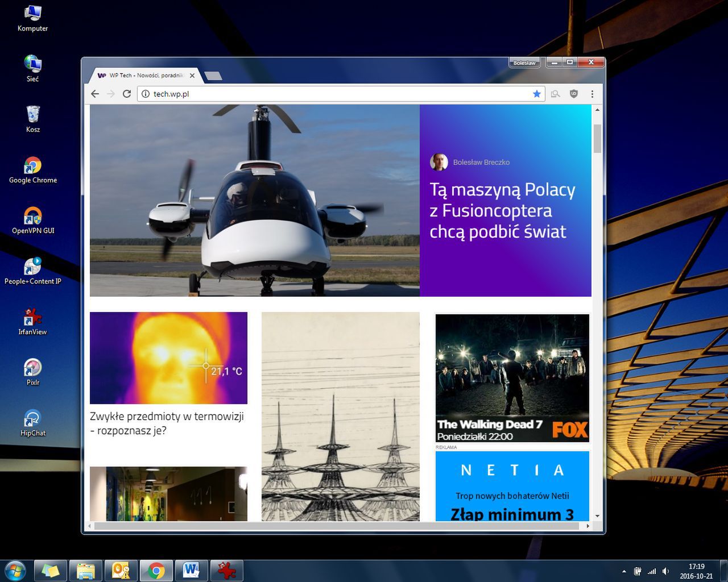Select the Kosz recycle bin icon
Image resolution: width=728 pixels, height=582 pixels.
coord(32,119)
